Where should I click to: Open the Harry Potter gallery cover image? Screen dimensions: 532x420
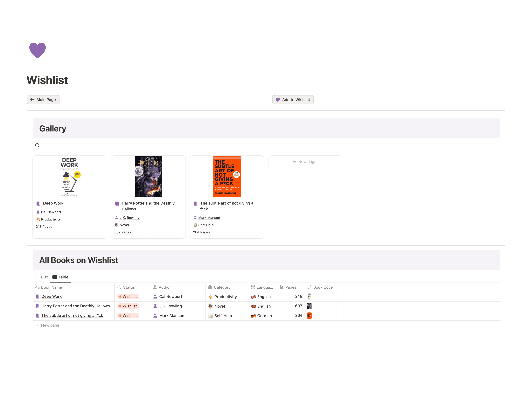click(x=148, y=176)
